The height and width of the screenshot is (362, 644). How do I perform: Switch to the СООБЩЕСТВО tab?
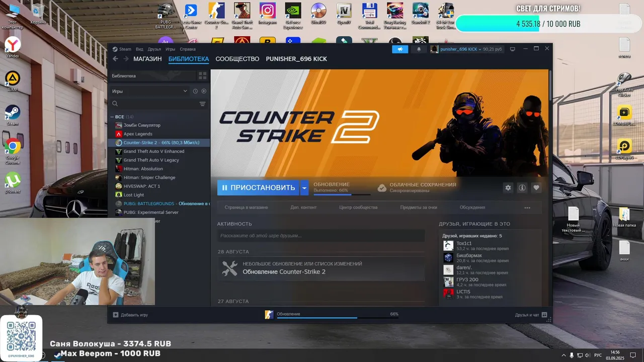point(237,59)
